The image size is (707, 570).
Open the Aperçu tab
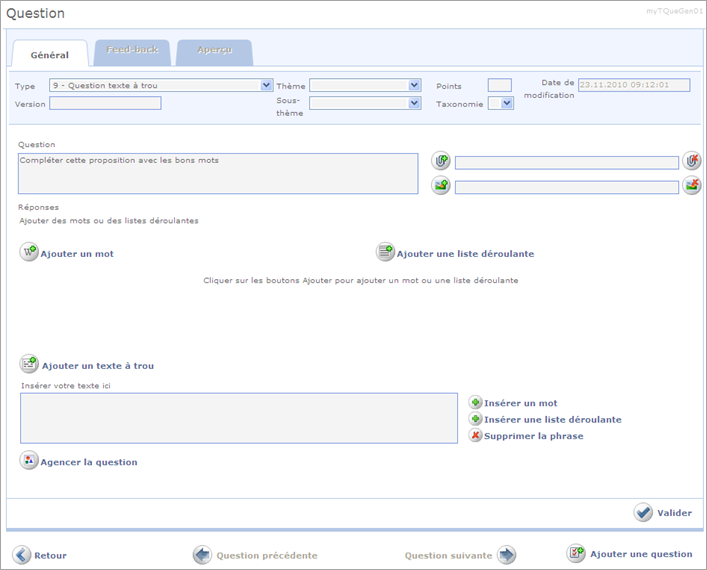(x=214, y=50)
